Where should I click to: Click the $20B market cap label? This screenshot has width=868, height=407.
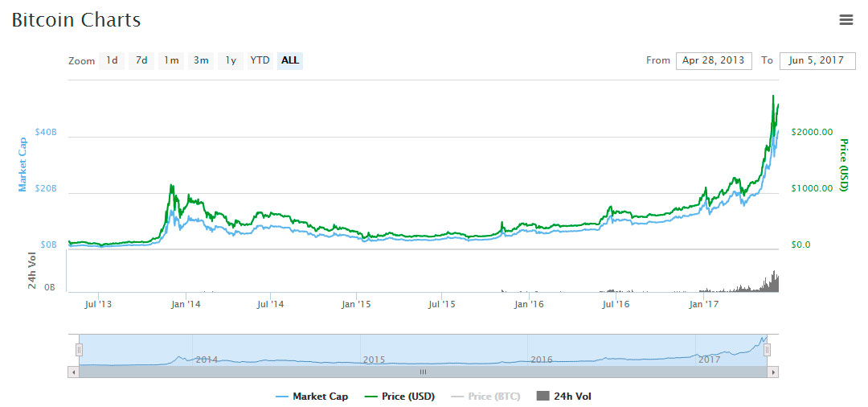coord(46,188)
